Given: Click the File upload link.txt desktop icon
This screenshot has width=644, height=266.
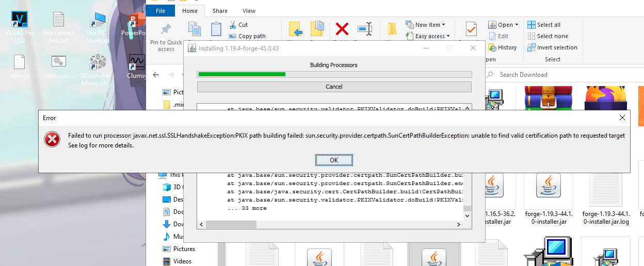Looking at the screenshot, I should click(58, 28).
